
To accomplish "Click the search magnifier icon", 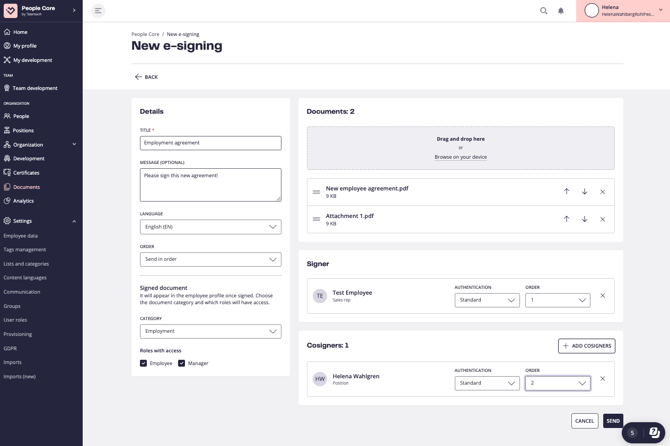I will 544,11.
